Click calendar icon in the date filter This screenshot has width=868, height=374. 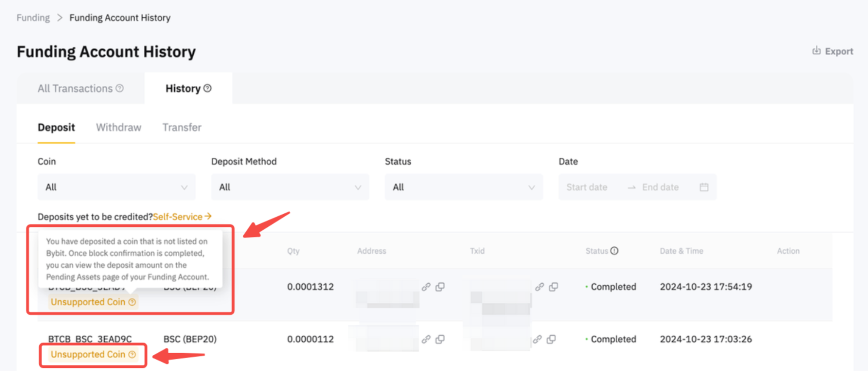tap(704, 187)
